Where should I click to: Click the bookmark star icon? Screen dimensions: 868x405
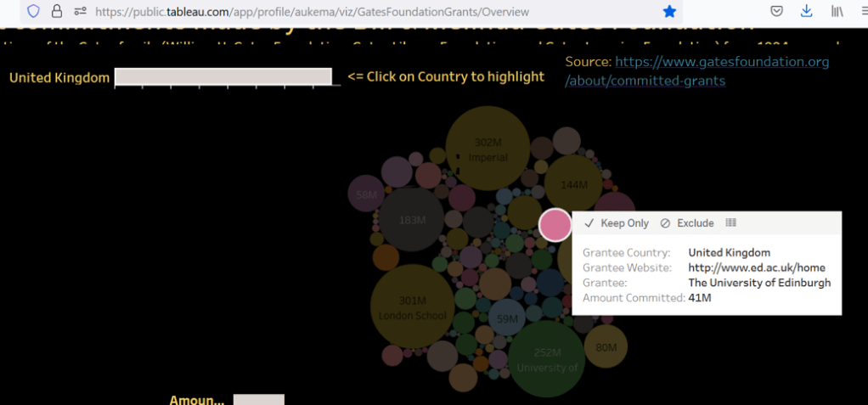coord(669,12)
